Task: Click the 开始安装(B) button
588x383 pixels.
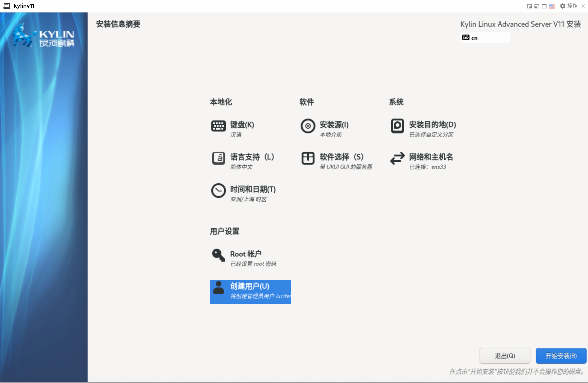Action: coord(561,356)
